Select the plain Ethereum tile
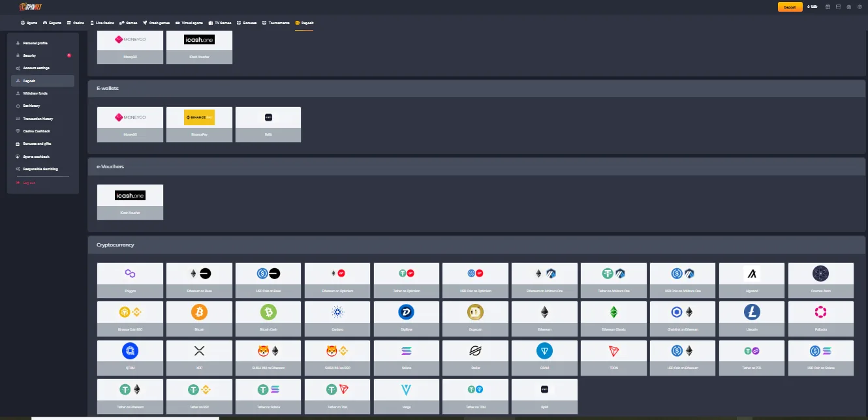The height and width of the screenshot is (420, 868). 545,319
